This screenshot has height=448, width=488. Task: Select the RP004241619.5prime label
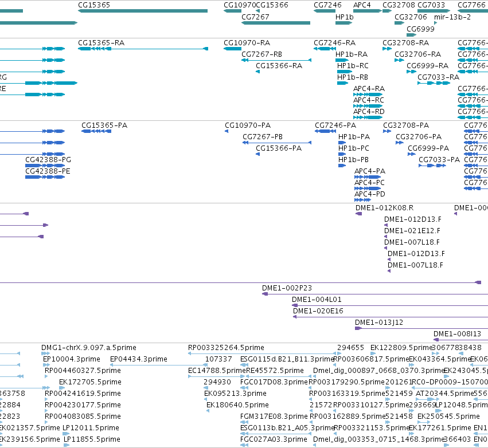coord(83,394)
